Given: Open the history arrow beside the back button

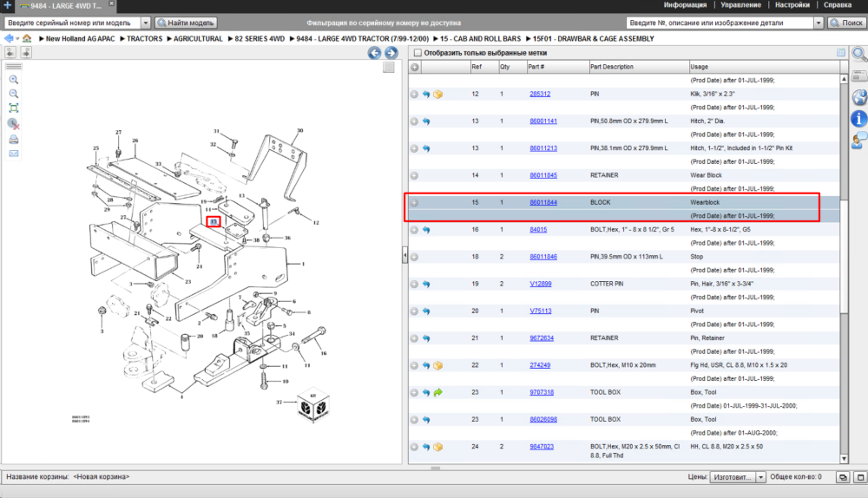Looking at the screenshot, I should coord(17,39).
